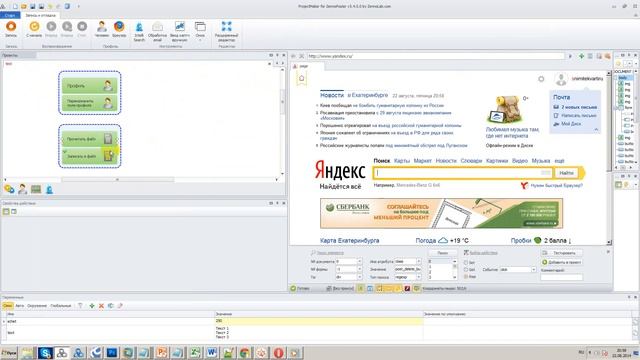The width and height of the screenshot is (640, 360).
Task: Click the browser address bar
Action: 436,56
